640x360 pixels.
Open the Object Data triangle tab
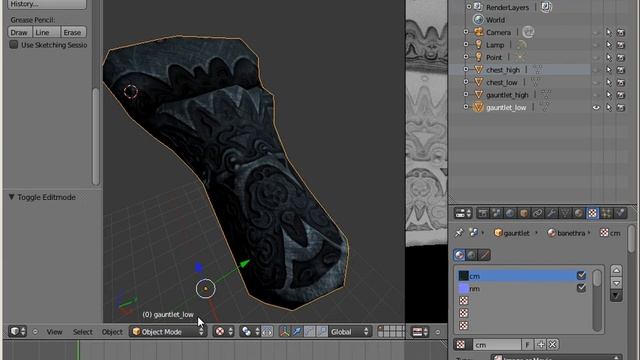(565, 213)
